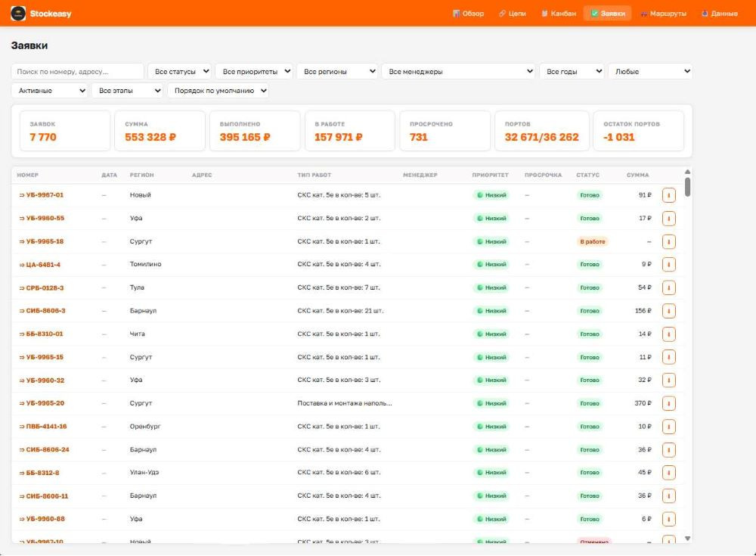
Task: Open the Все статусы dropdown
Action: [x=179, y=71]
